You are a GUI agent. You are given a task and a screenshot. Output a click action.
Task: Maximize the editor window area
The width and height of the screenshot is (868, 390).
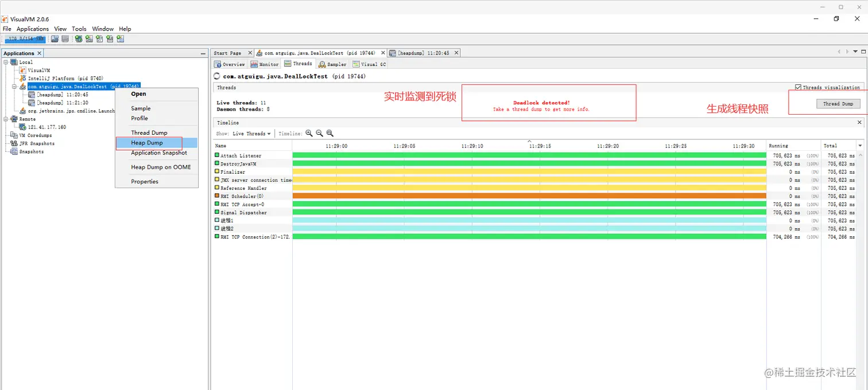click(863, 52)
